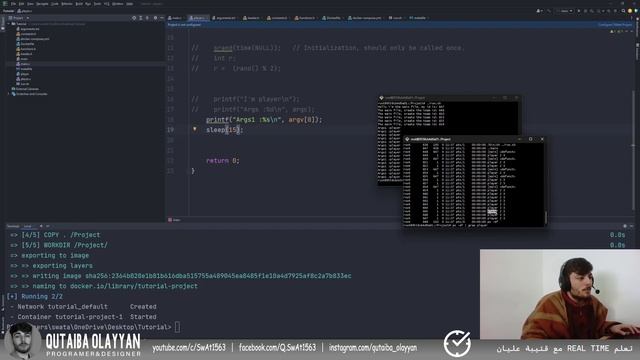The width and height of the screenshot is (640, 360).
Task: Click scrollbar in front console window
Action: pyautogui.click(x=545, y=218)
